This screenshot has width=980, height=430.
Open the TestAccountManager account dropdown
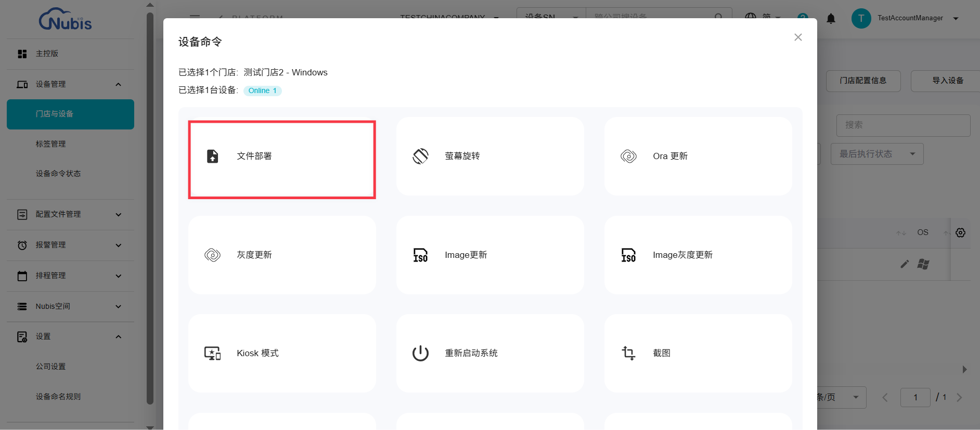(918, 18)
